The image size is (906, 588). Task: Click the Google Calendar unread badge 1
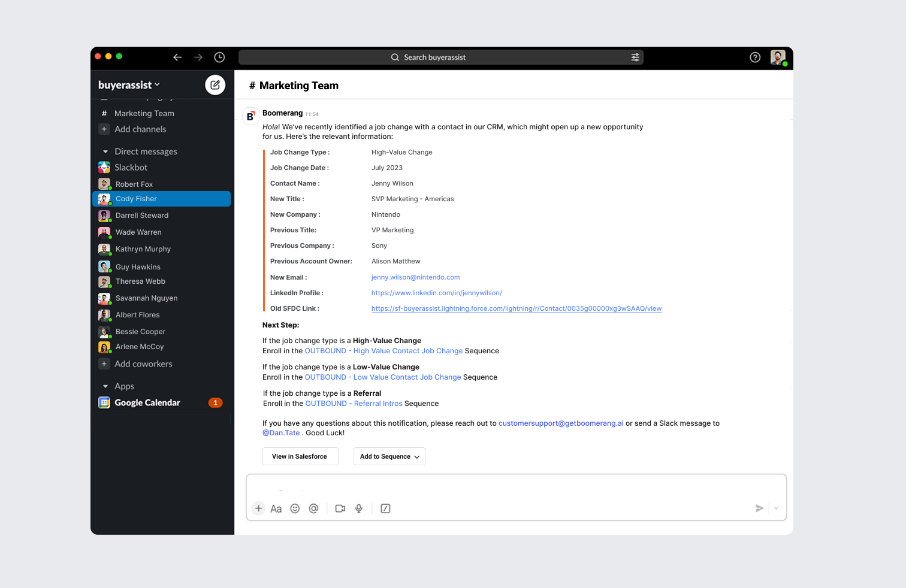216,403
